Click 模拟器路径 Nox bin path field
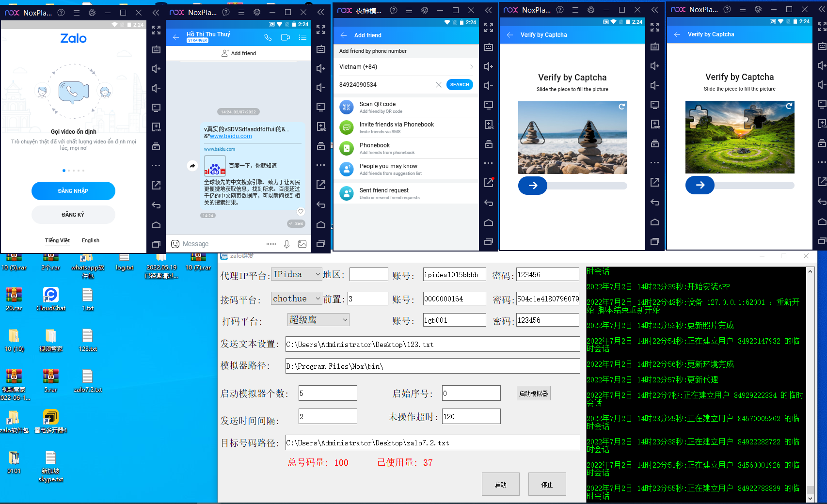The width and height of the screenshot is (827, 504). point(432,366)
